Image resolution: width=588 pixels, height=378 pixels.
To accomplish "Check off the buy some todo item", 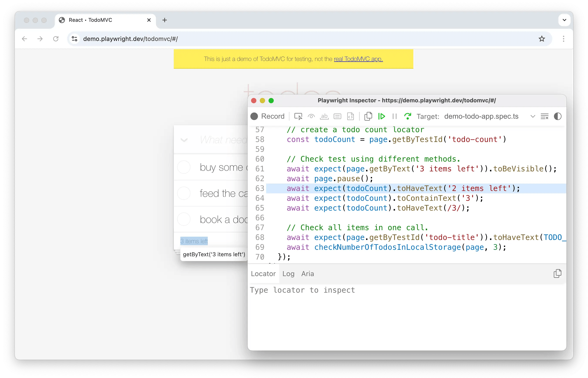I will click(x=184, y=167).
